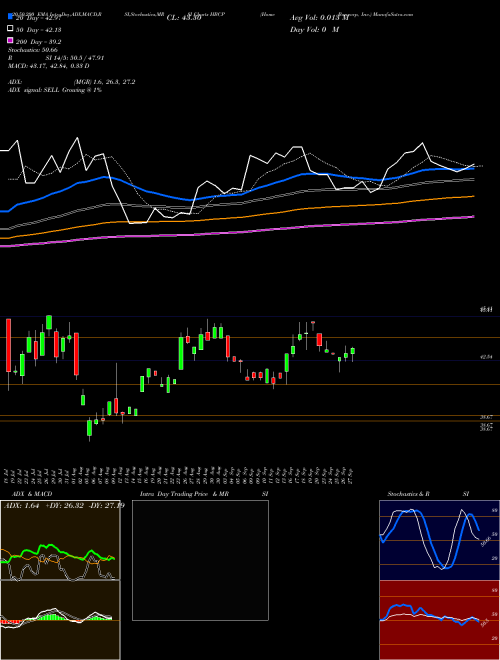Click the Intra Day Trading Price & MR title
The height and width of the screenshot is (660, 500).
pos(184,494)
